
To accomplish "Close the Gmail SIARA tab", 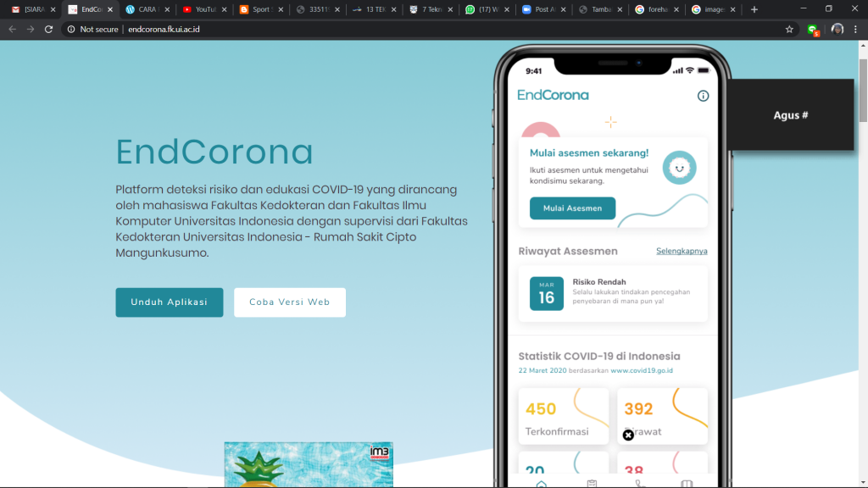I will 53,9.
